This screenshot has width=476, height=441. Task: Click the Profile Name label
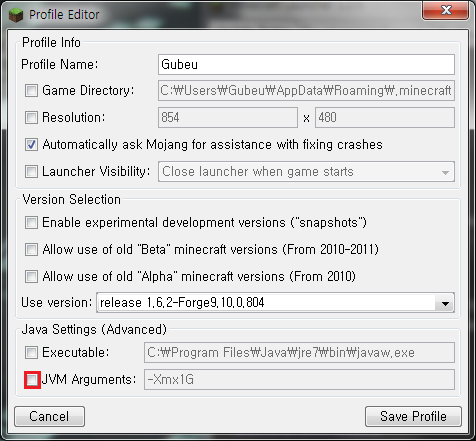(x=60, y=64)
